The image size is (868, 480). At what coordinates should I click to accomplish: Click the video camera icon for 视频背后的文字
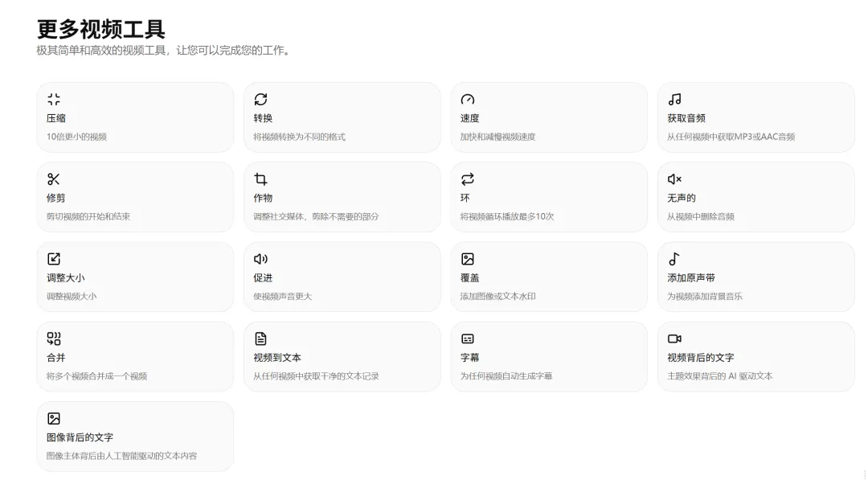pos(674,338)
